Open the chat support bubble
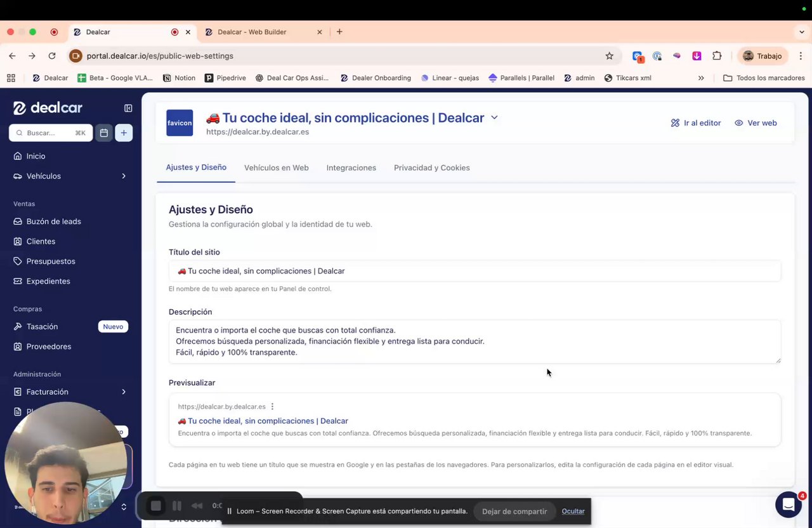The image size is (812, 528). pyautogui.click(x=789, y=505)
